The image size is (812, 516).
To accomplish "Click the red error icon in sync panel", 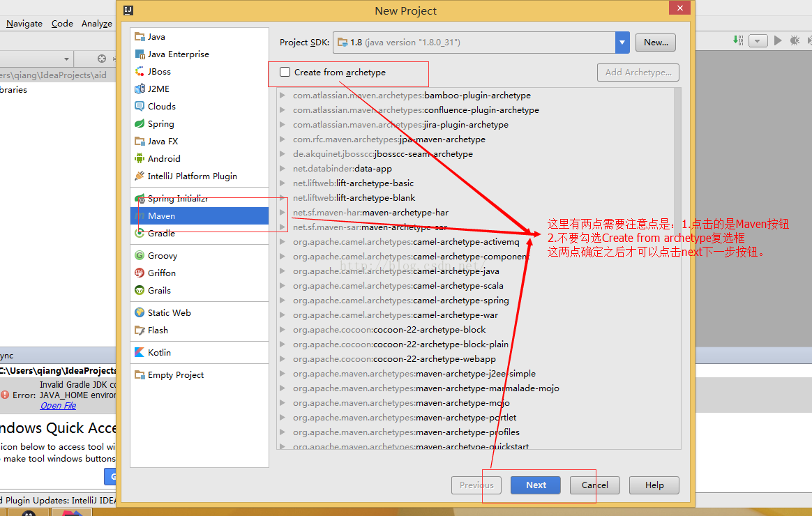I will (x=5, y=395).
